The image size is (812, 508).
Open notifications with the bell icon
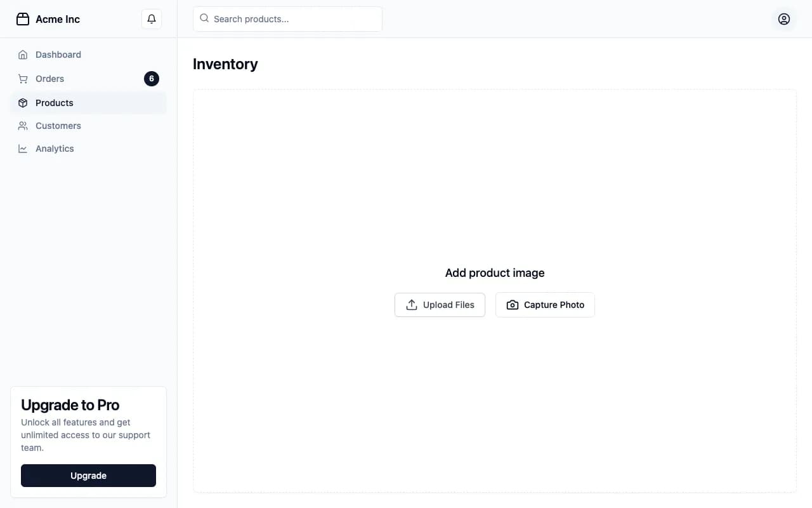click(x=152, y=19)
